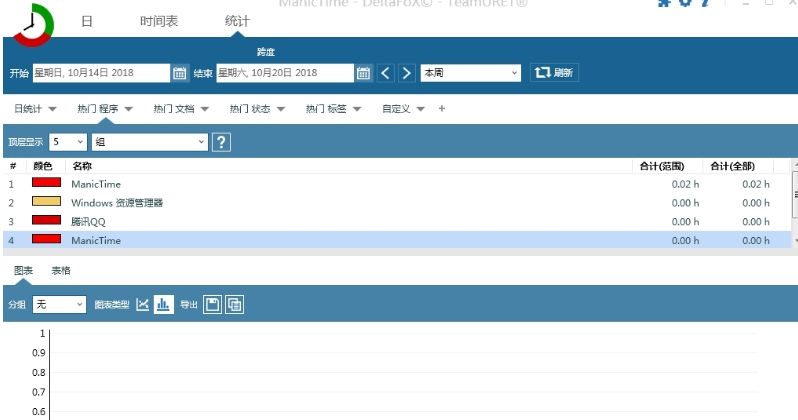Image resolution: width=798 pixels, height=420 pixels.
Task: Select the line chart type icon
Action: (x=142, y=304)
